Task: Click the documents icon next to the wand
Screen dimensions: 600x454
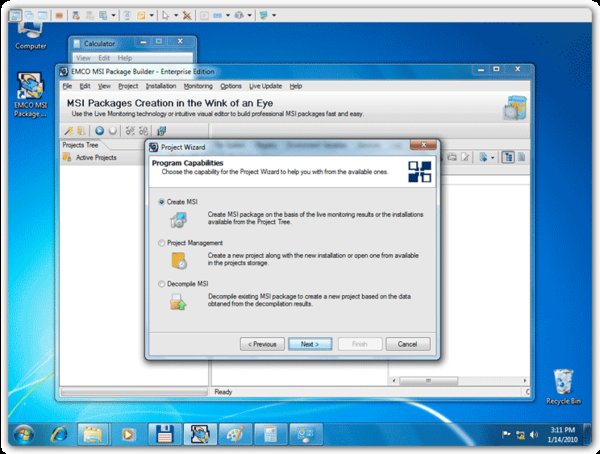Action: 81,131
